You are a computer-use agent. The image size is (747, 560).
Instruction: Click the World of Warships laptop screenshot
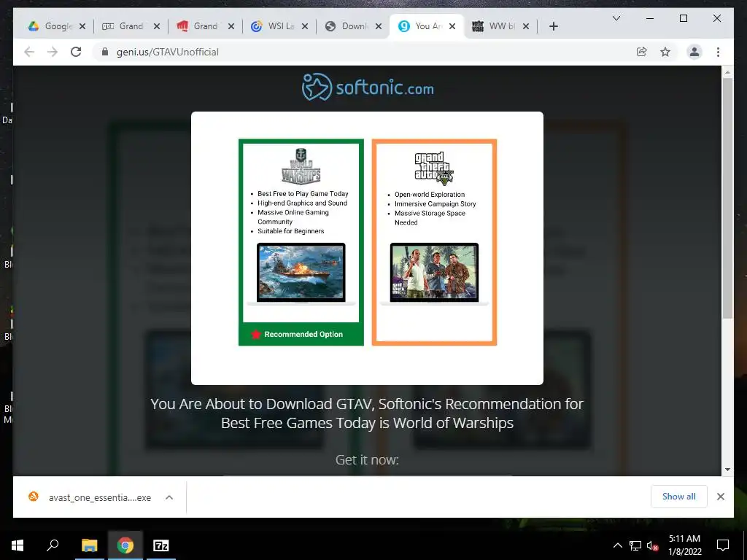pos(301,273)
